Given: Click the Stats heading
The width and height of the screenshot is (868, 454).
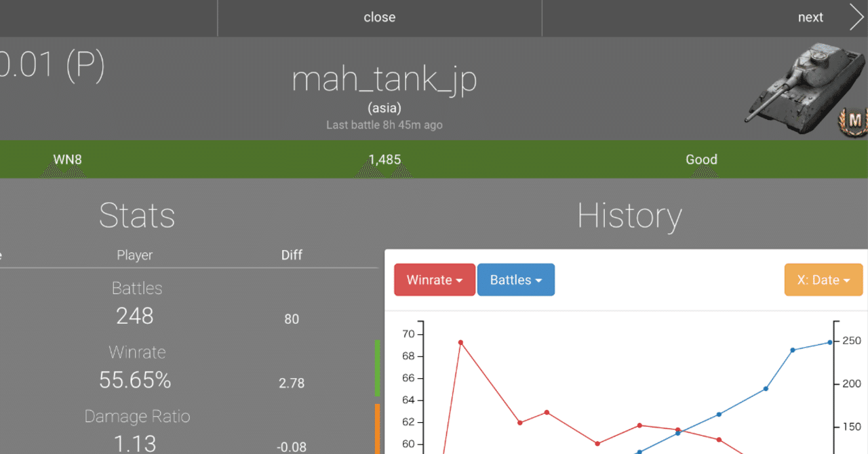Looking at the screenshot, I should coord(137,215).
